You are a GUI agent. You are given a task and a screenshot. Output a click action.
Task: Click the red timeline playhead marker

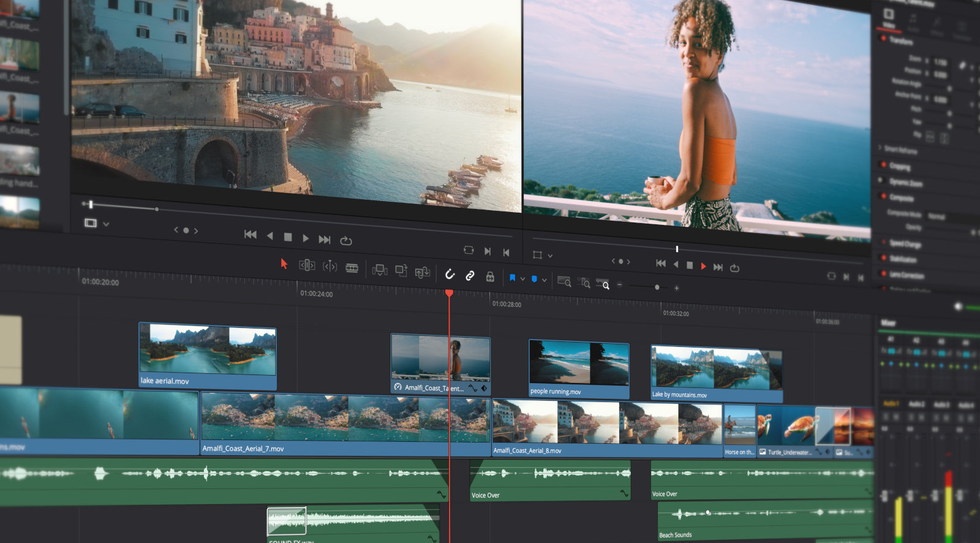449,294
